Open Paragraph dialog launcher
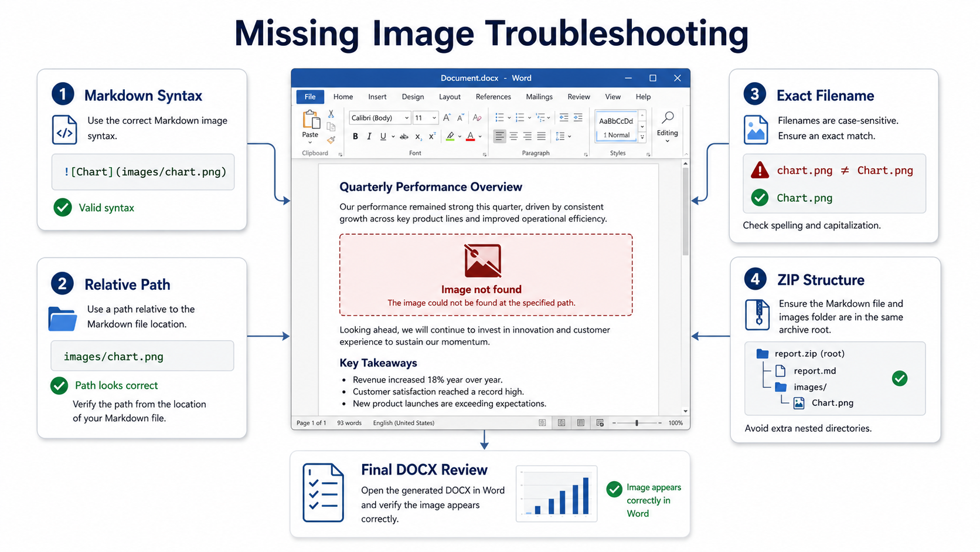This screenshot has height=552, width=980. click(x=586, y=154)
